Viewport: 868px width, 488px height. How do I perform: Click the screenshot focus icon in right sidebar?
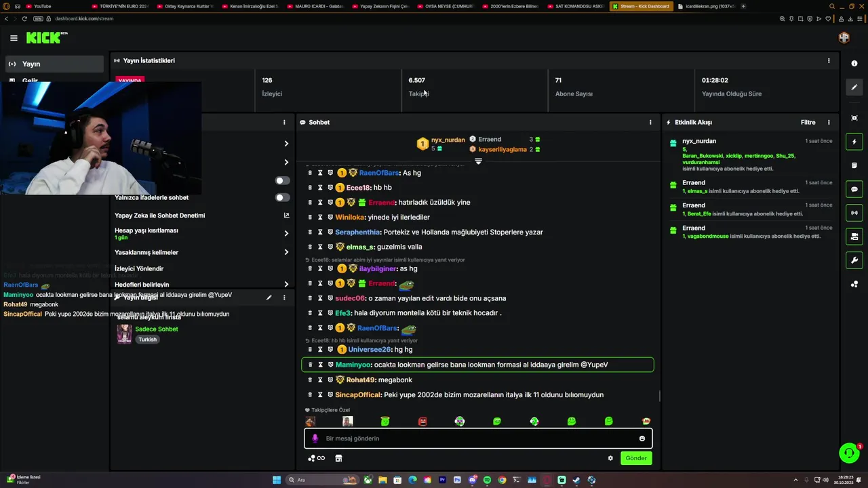point(854,118)
